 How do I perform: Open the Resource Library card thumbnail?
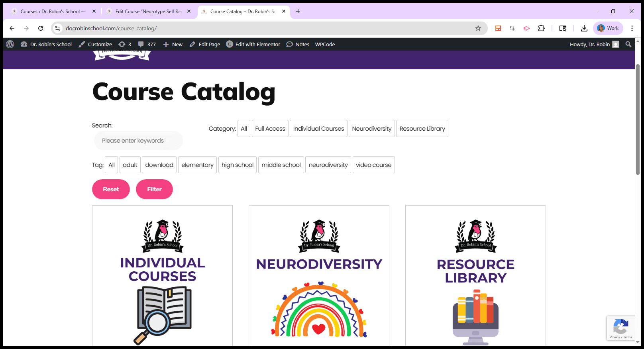tap(475, 276)
